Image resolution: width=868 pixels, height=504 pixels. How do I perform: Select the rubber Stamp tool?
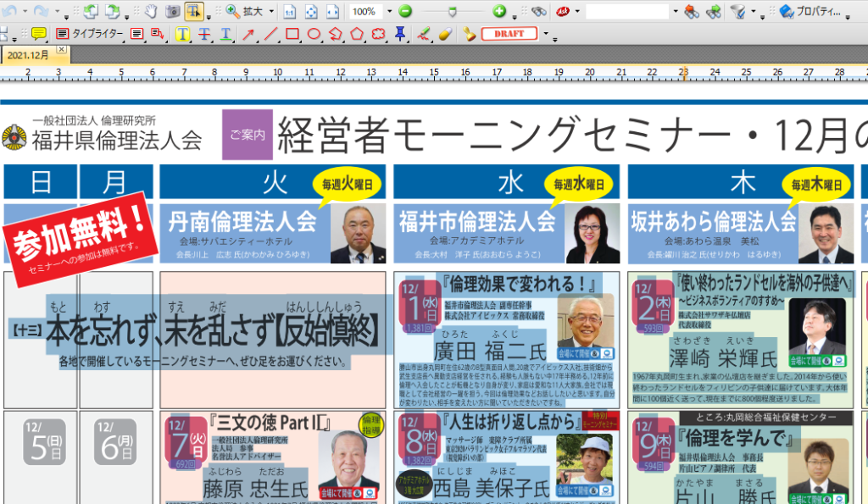[x=470, y=34]
